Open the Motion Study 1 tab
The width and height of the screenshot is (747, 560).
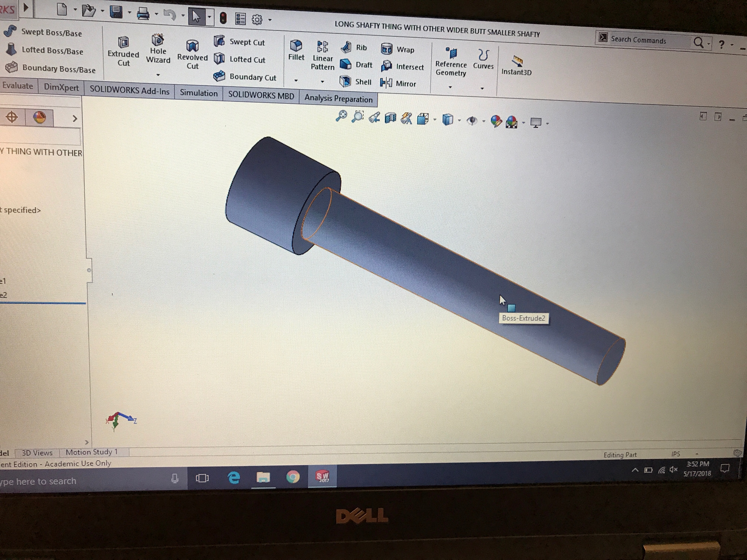coord(92,452)
